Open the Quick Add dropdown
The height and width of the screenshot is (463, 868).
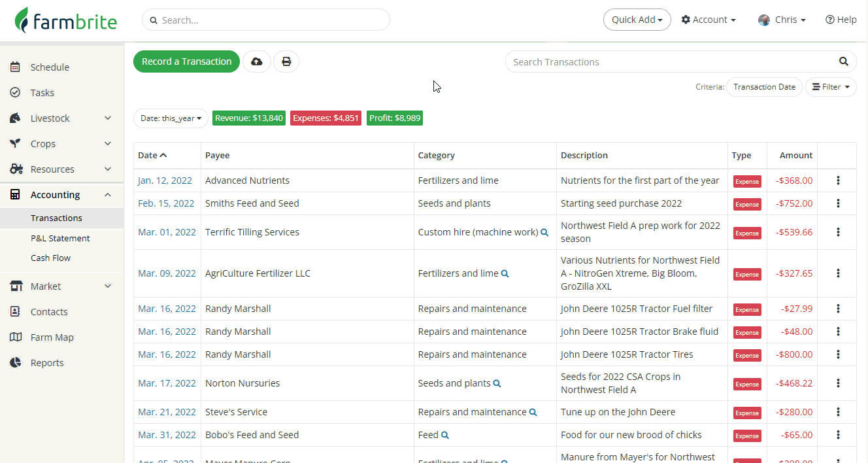[x=637, y=20]
